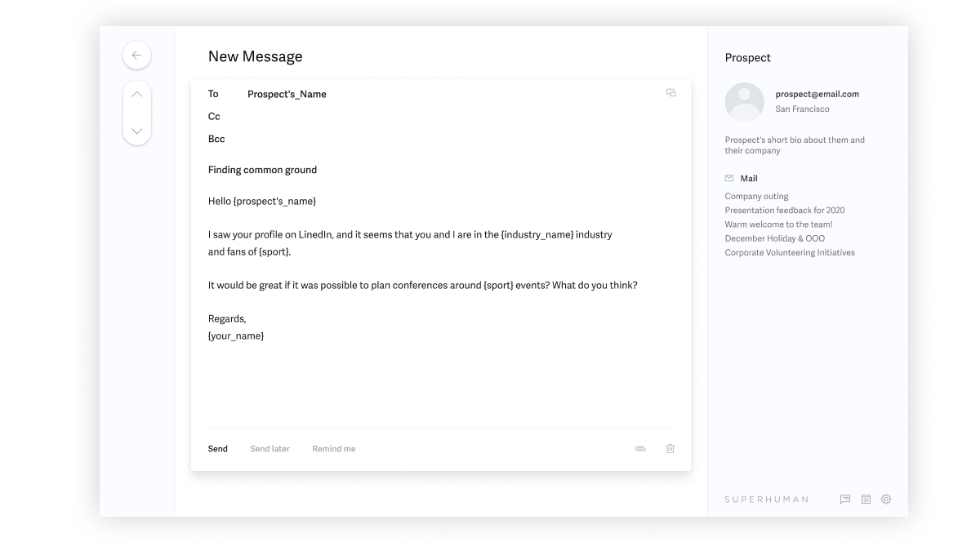Image resolution: width=980 pixels, height=551 pixels.
Task: Open 'December Holiday & OOO' email
Action: tap(774, 238)
